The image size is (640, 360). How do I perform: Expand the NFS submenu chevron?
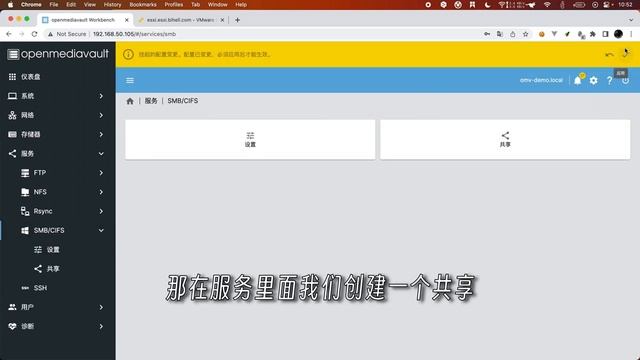point(101,192)
